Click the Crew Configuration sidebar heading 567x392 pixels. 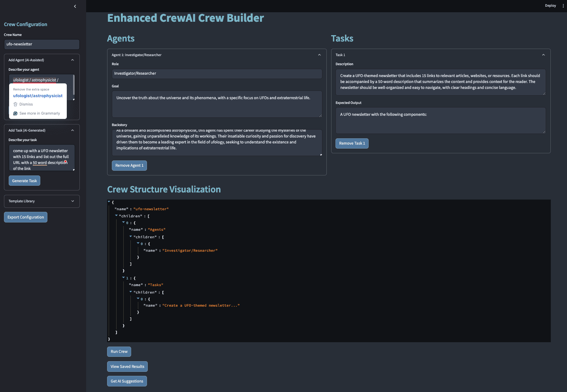(x=26, y=24)
